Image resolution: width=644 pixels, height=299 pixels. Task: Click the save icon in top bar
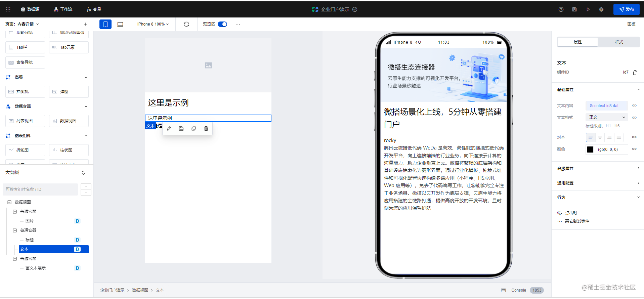(574, 9)
